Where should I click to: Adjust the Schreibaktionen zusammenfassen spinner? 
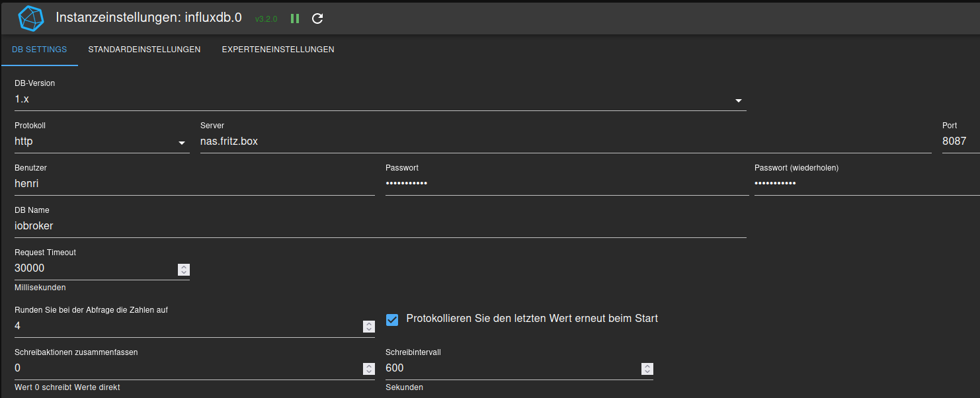pos(369,369)
